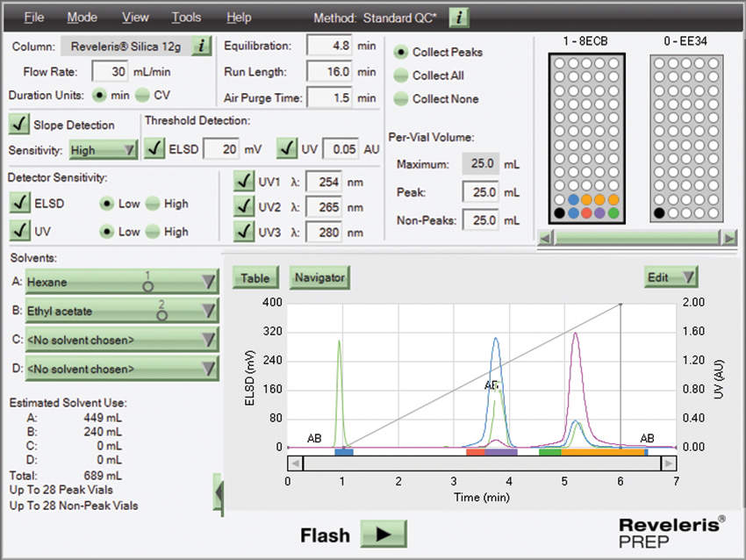Click the Flow Rate input field
This screenshot has width=746, height=560.
[x=110, y=72]
